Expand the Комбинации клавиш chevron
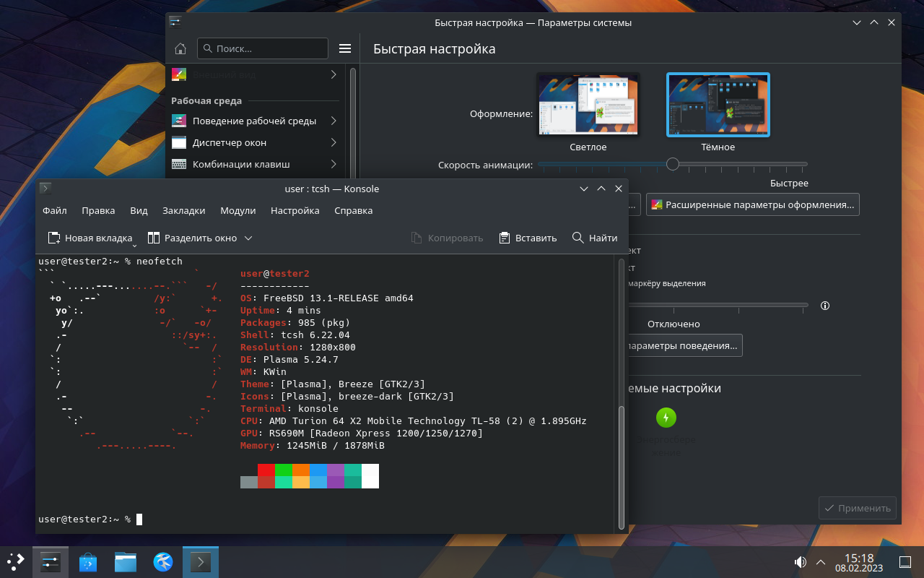The height and width of the screenshot is (578, 924). tap(334, 164)
